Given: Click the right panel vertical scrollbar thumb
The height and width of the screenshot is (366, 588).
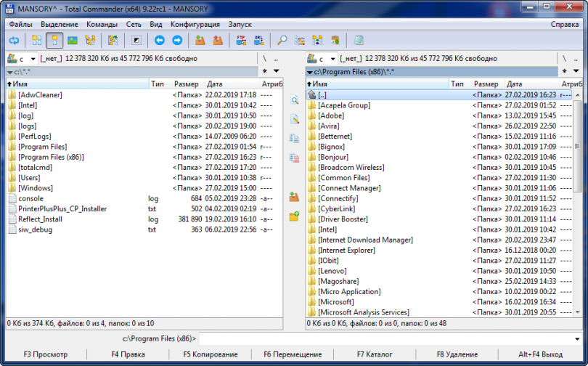Looking at the screenshot, I should (x=577, y=146).
